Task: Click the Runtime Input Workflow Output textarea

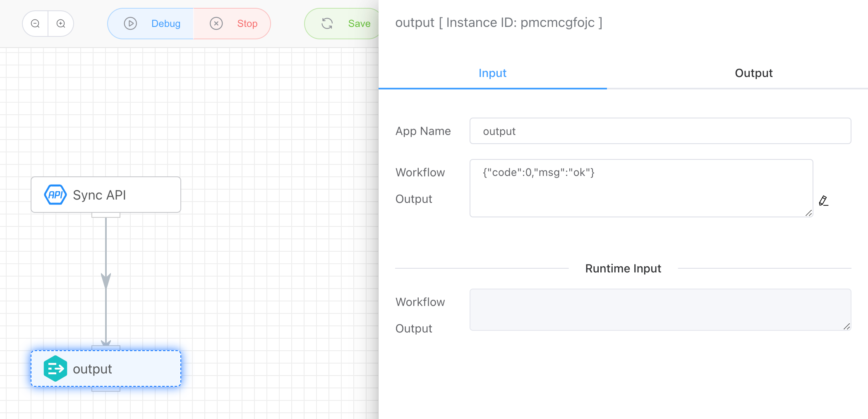Action: 660,309
